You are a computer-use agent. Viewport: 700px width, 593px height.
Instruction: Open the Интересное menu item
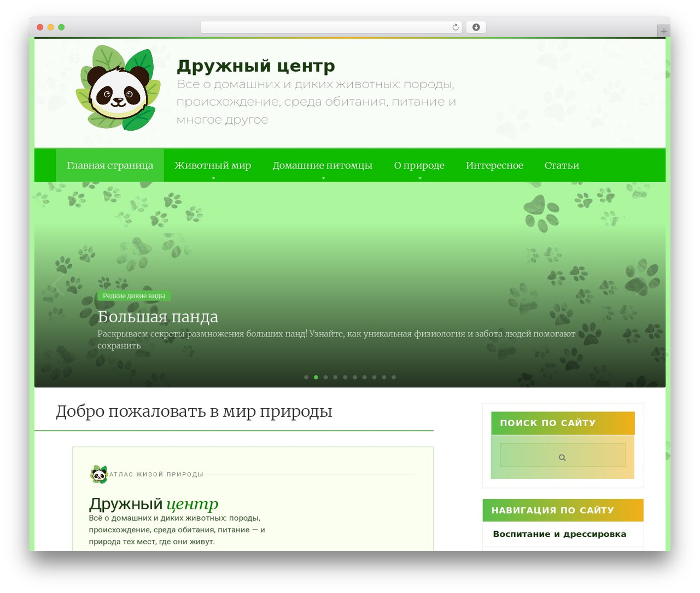point(494,165)
